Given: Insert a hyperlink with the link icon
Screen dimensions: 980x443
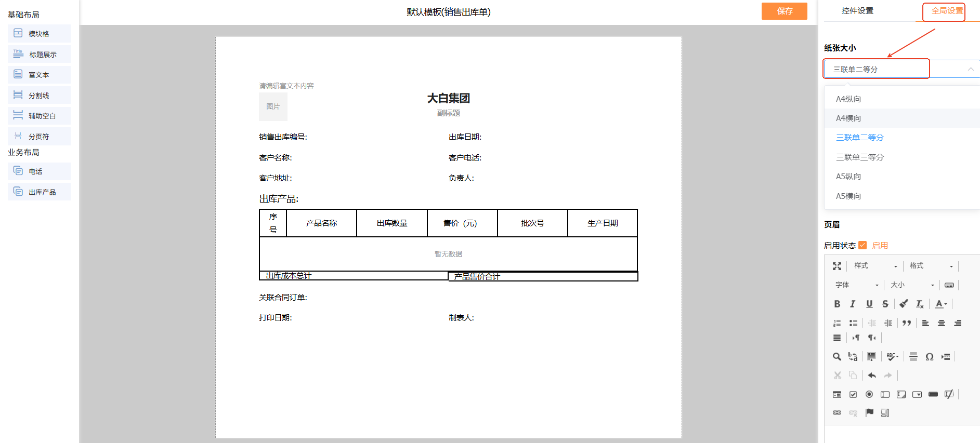Looking at the screenshot, I should [837, 413].
